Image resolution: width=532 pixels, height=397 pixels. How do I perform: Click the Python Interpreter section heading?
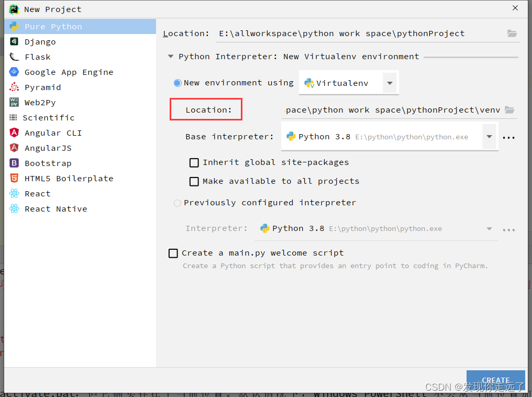(x=298, y=57)
